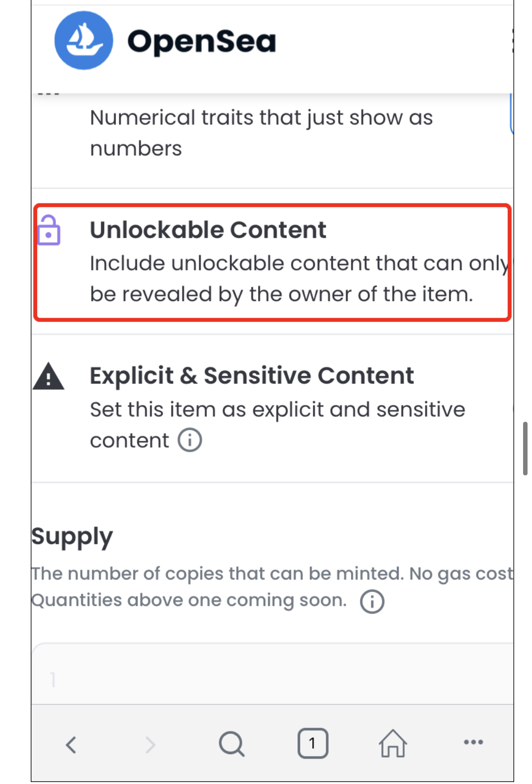Click the Supply quantity input field
The height and width of the screenshot is (784, 532).
click(273, 674)
